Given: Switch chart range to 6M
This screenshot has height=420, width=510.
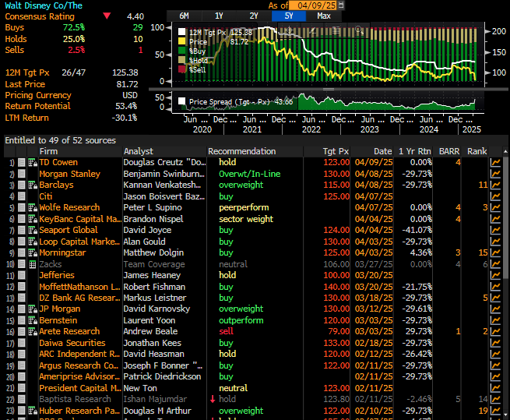Looking at the screenshot, I should pyautogui.click(x=184, y=16).
